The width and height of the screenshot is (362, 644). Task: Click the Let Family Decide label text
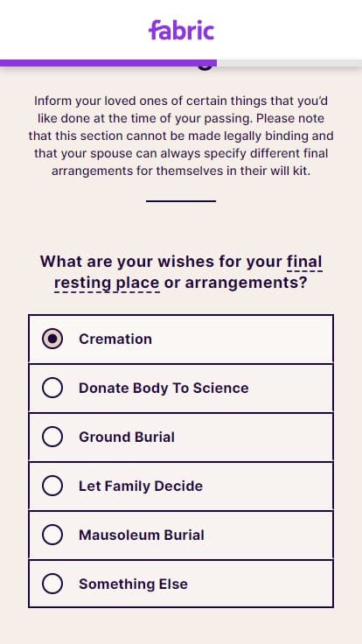tap(141, 486)
